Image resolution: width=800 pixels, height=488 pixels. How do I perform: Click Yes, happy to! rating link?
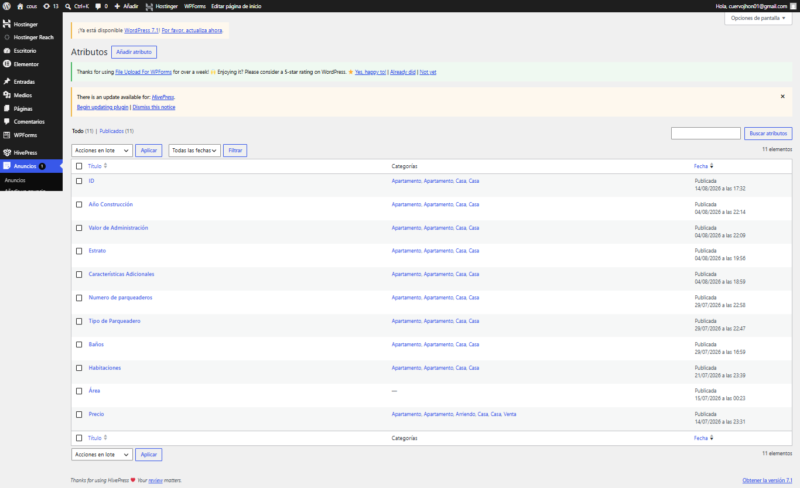pyautogui.click(x=370, y=72)
